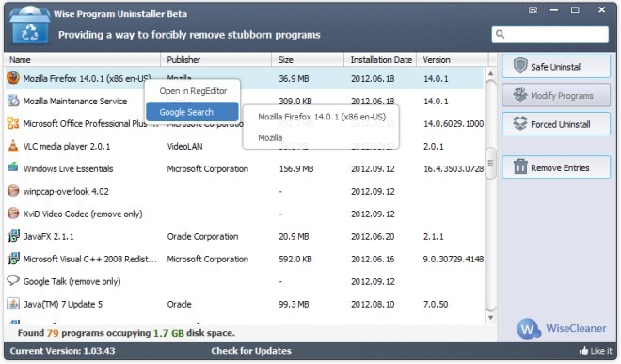
Task: Sort the list by the Installation Date column
Action: [x=380, y=60]
